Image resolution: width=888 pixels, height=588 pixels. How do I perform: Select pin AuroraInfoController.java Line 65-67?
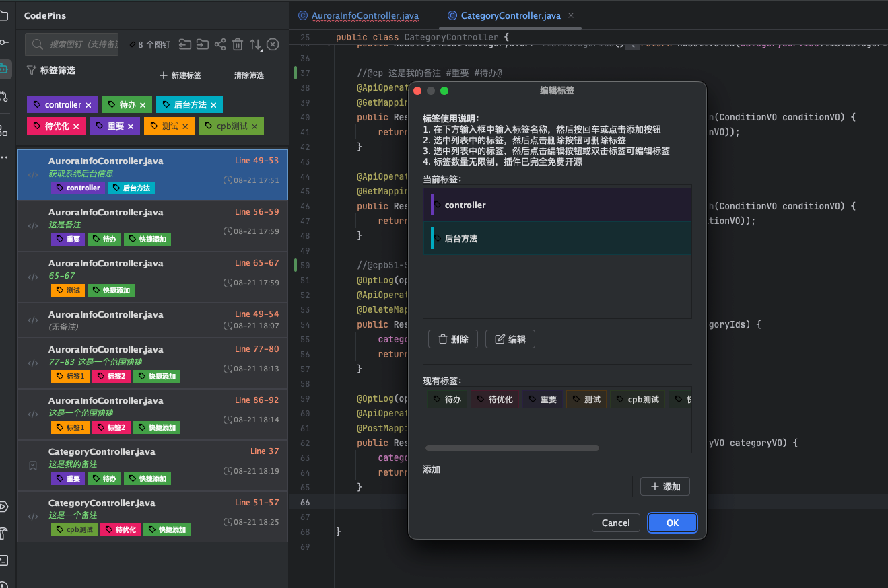pos(152,277)
